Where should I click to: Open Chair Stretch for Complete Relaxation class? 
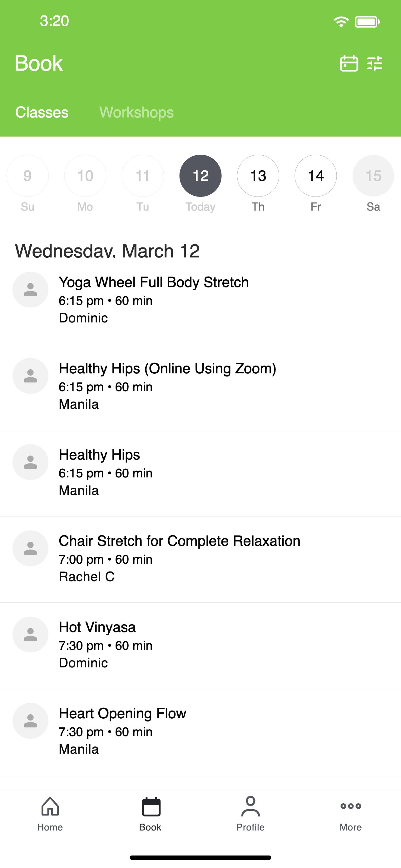(x=200, y=559)
